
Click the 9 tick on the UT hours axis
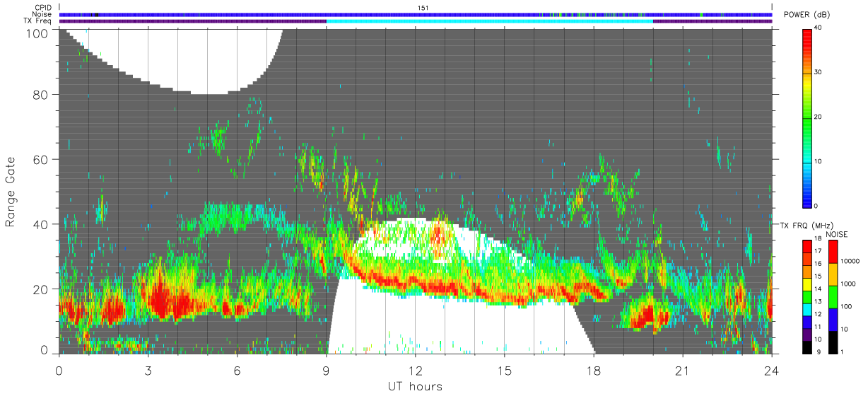click(327, 370)
